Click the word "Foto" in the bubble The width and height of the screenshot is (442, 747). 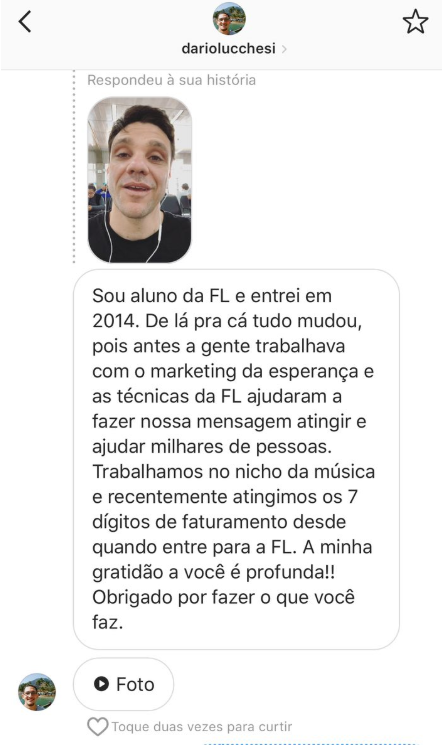135,685
